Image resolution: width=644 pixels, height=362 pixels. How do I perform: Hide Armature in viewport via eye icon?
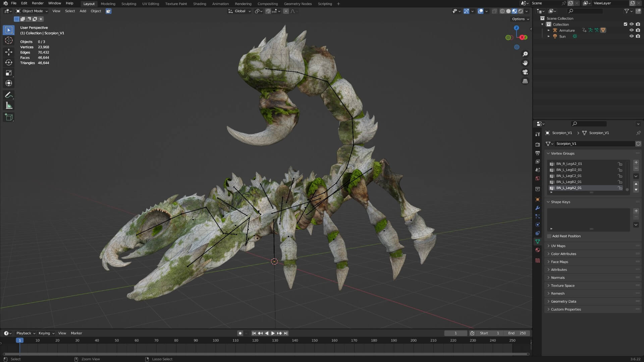click(x=631, y=30)
